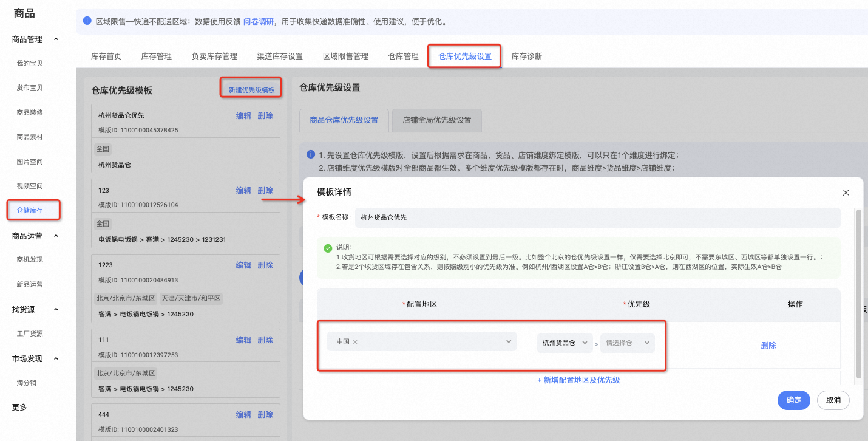Click the dialog vertical scrollbar
Screen dimensions: 868x441
(858, 293)
